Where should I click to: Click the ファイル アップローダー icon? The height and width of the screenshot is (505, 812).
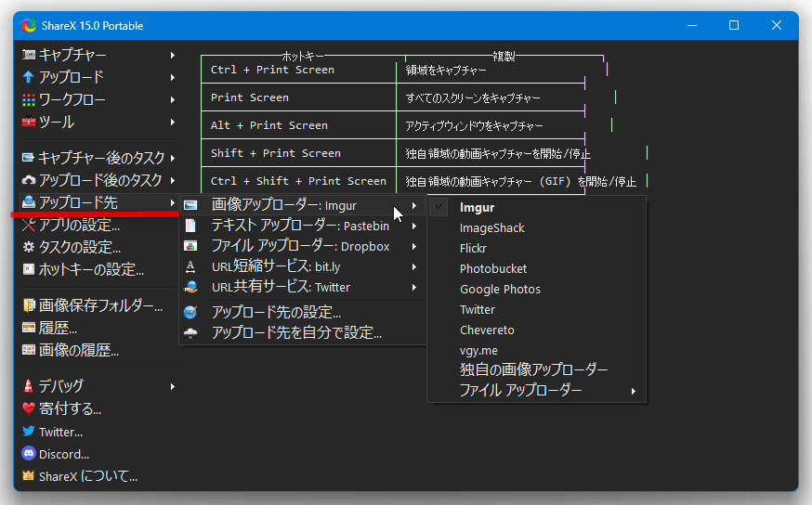pyautogui.click(x=190, y=246)
